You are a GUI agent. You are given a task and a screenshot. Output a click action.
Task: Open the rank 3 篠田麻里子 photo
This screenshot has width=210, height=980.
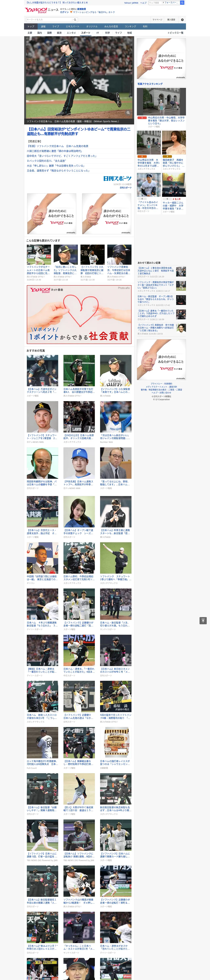(x=174, y=143)
